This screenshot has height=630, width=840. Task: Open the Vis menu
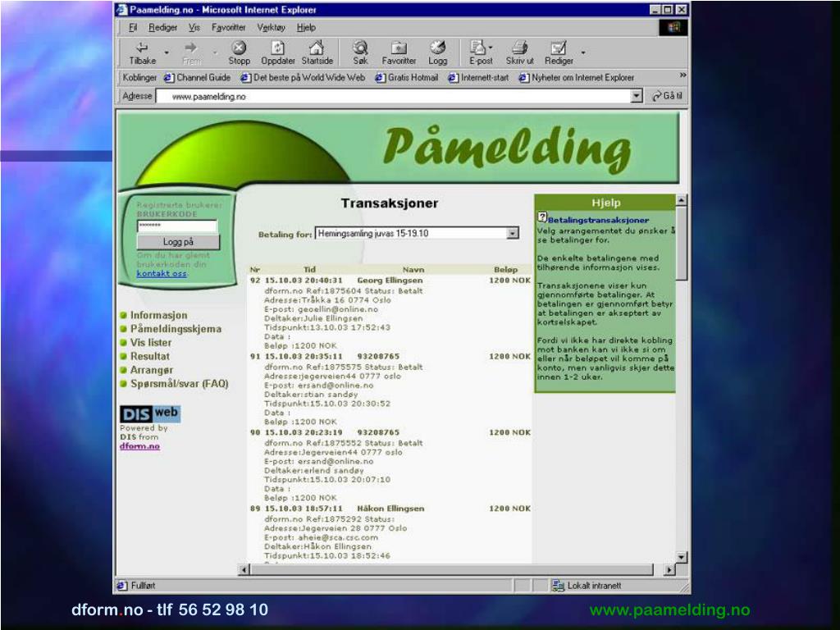coord(194,27)
